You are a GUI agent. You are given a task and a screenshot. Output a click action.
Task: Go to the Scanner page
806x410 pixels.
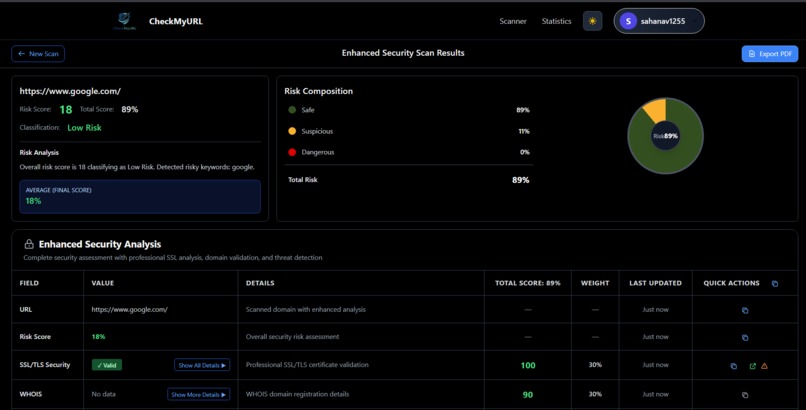point(512,21)
